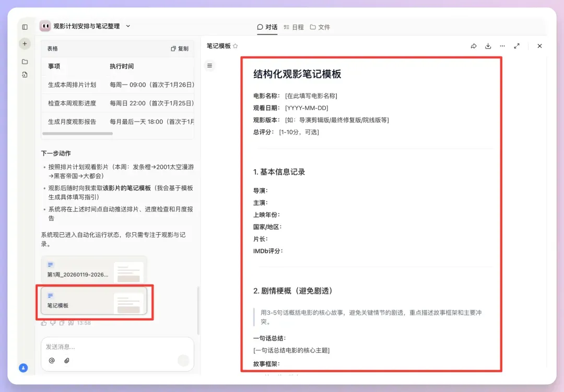
Task: Open the 第1周_20260119 attachment card
Action: pyautogui.click(x=94, y=270)
